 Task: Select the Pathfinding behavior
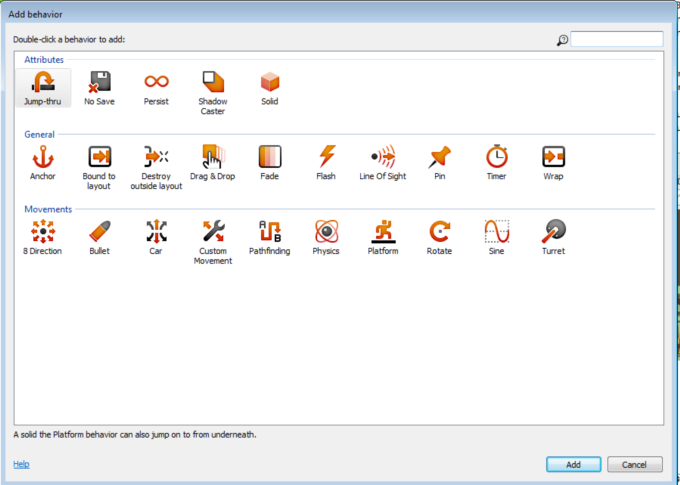coord(270,237)
